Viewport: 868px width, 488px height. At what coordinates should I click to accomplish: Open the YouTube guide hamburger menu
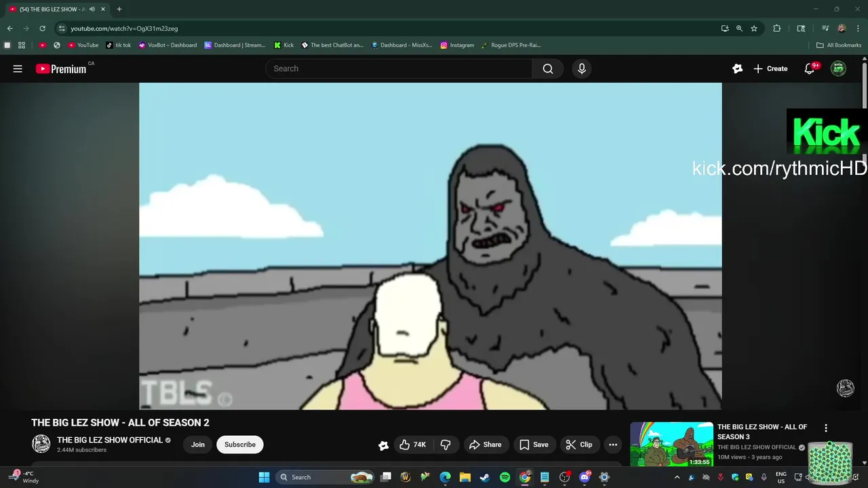[18, 68]
